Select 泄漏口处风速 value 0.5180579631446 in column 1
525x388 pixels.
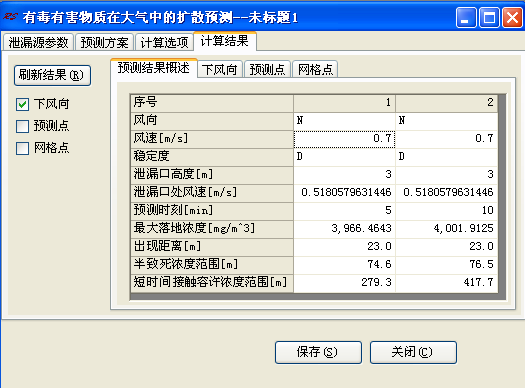pos(345,193)
